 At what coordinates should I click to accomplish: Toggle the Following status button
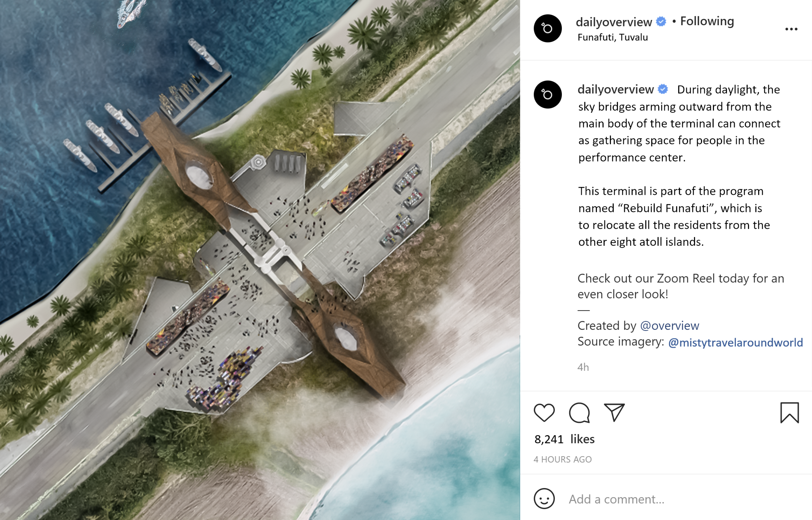click(x=707, y=21)
